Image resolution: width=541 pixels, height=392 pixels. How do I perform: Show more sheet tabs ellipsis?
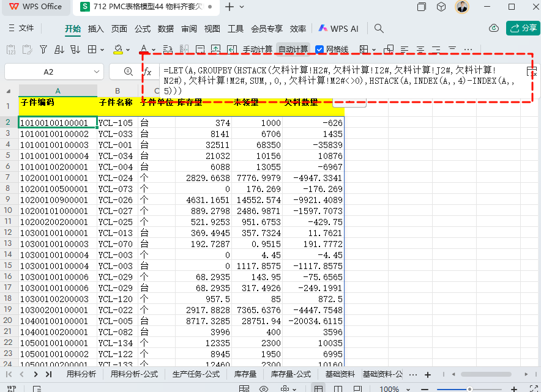click(x=413, y=374)
